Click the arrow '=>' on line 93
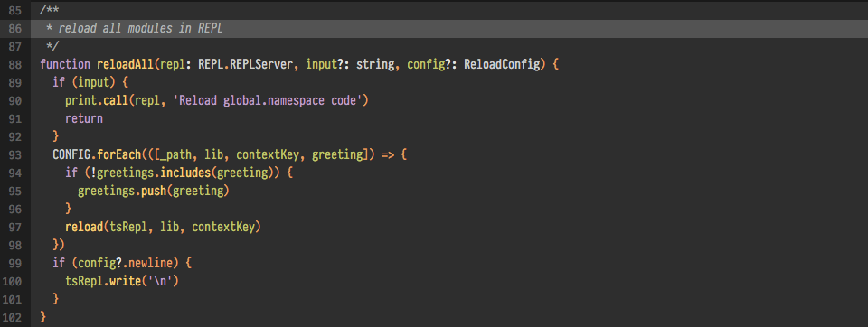Viewport: 868px width, 327px height. click(388, 154)
